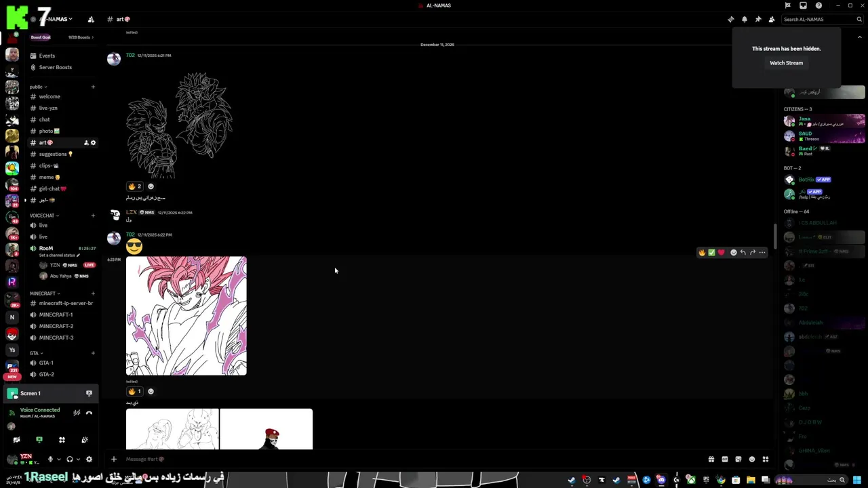868x488 pixels.
Task: Collapse the GTA category
Action: (x=36, y=353)
